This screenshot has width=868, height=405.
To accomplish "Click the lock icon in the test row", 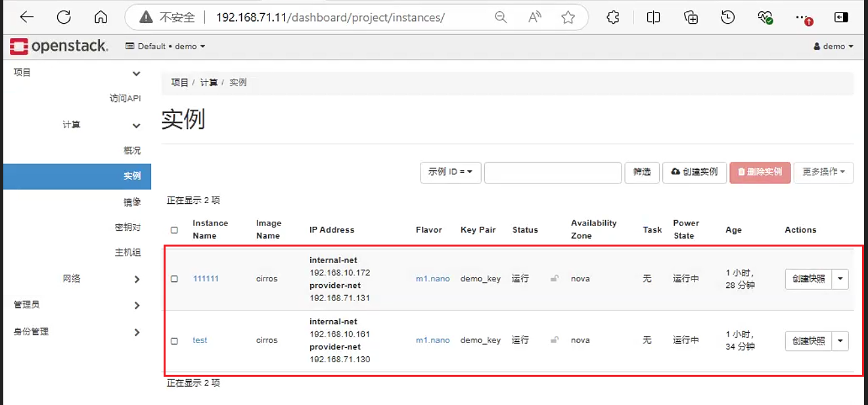I will pos(555,340).
